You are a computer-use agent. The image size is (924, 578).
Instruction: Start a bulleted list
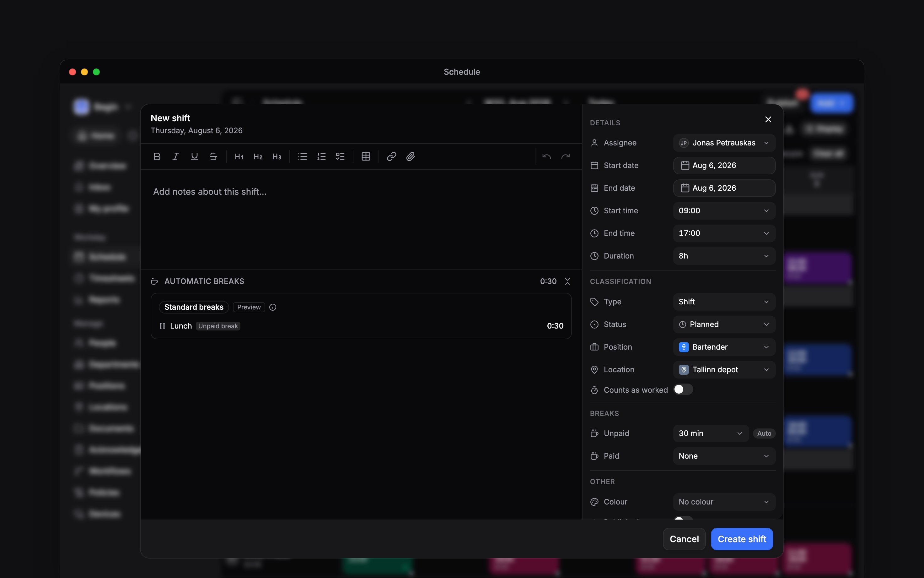(302, 156)
